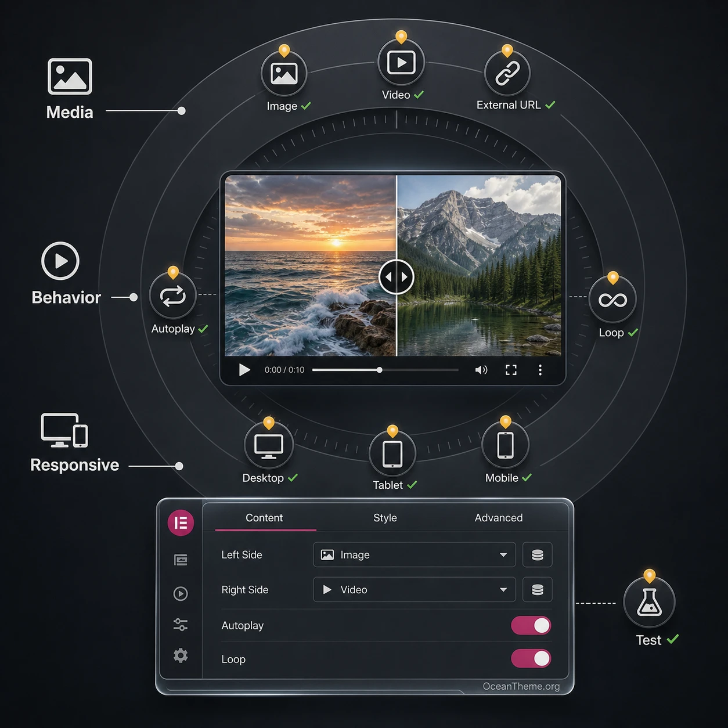Screen dimensions: 728x728
Task: Click the layout icon below Elementor logo
Action: tap(181, 560)
